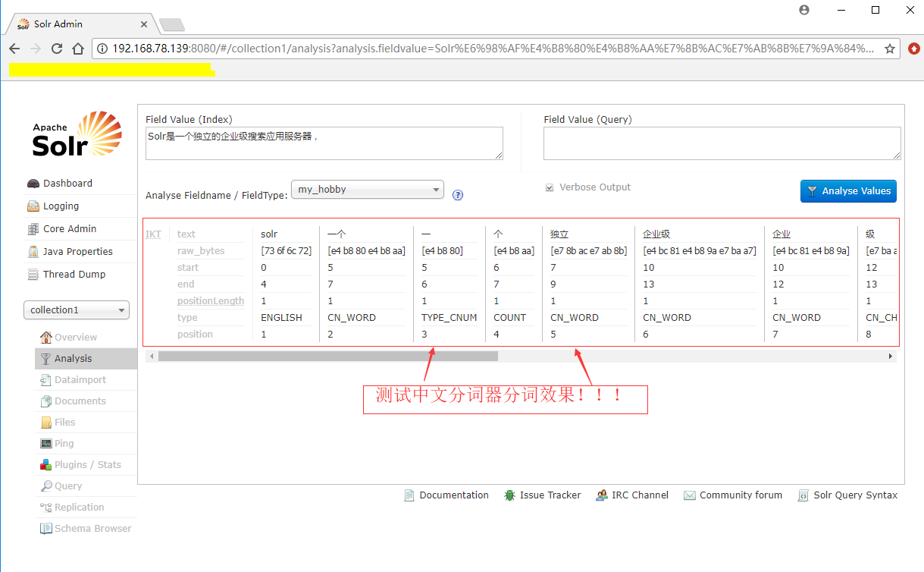The width and height of the screenshot is (924, 572).
Task: Bookmark this page with star
Action: (890, 49)
